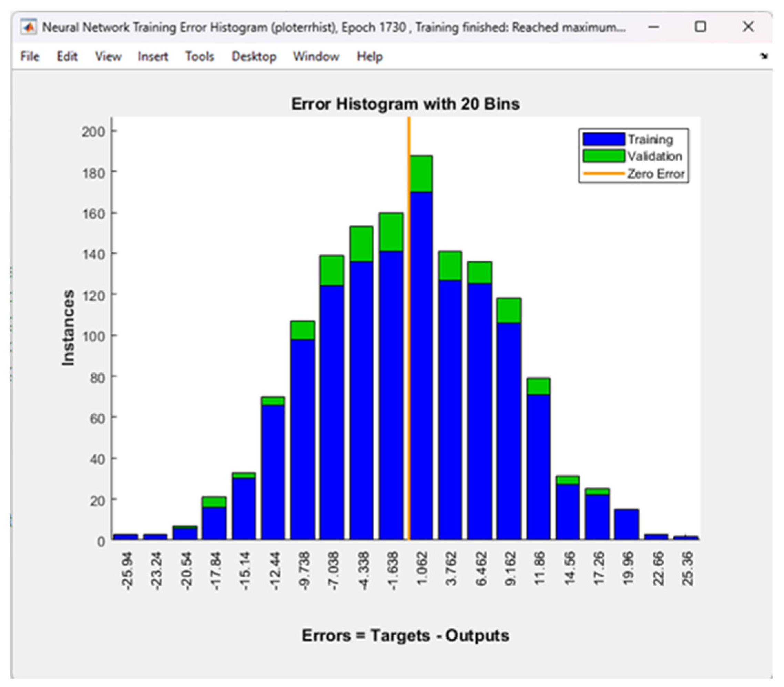This screenshot has height=687, width=784.
Task: Click the bar above the 9.162 label
Action: pyautogui.click(x=509, y=418)
